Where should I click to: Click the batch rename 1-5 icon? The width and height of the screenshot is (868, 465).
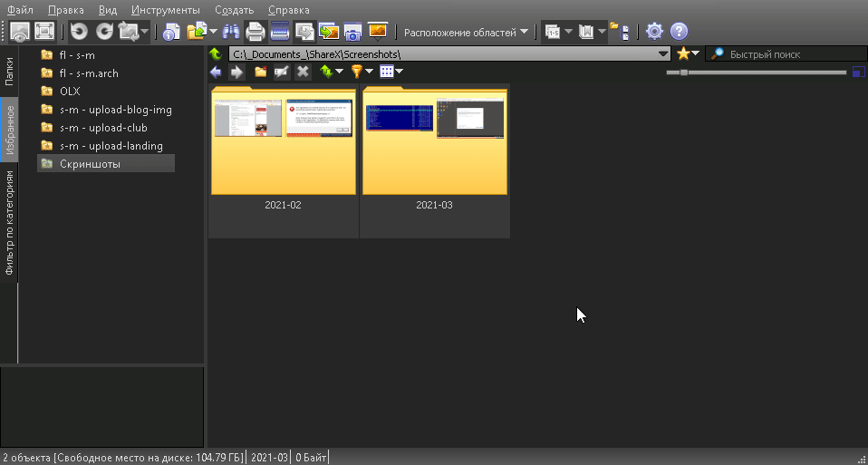pos(553,32)
